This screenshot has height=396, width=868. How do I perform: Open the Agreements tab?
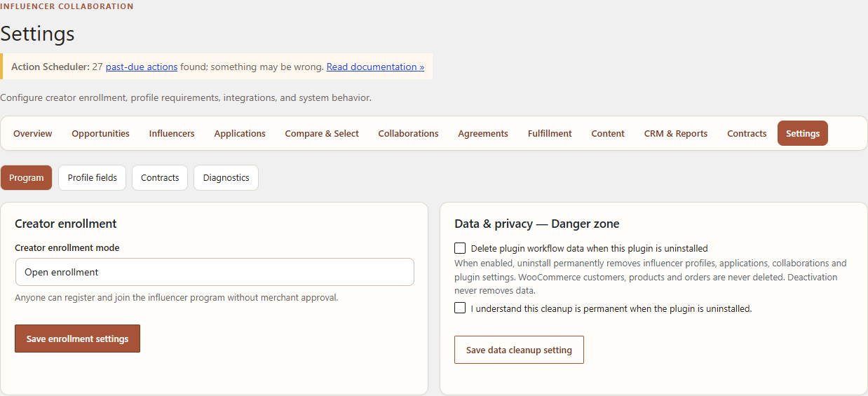tap(483, 133)
